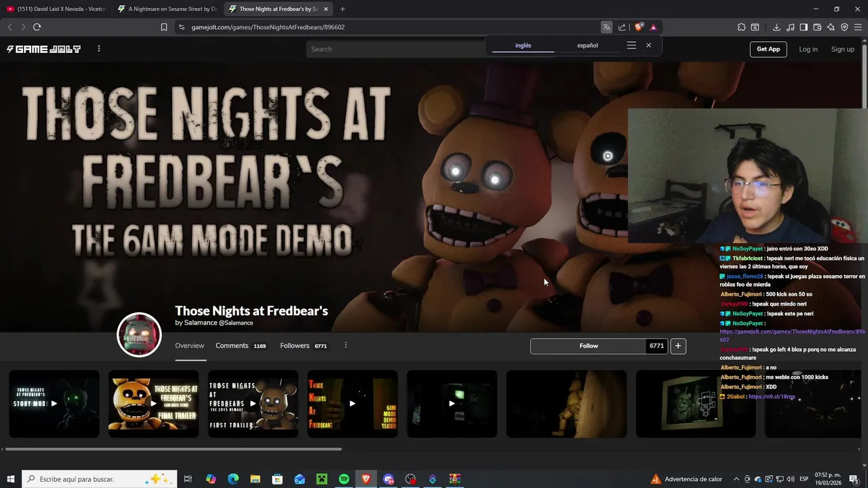Screen dimensions: 868x488
Task: Click the plus button next to Follow
Action: [678, 346]
